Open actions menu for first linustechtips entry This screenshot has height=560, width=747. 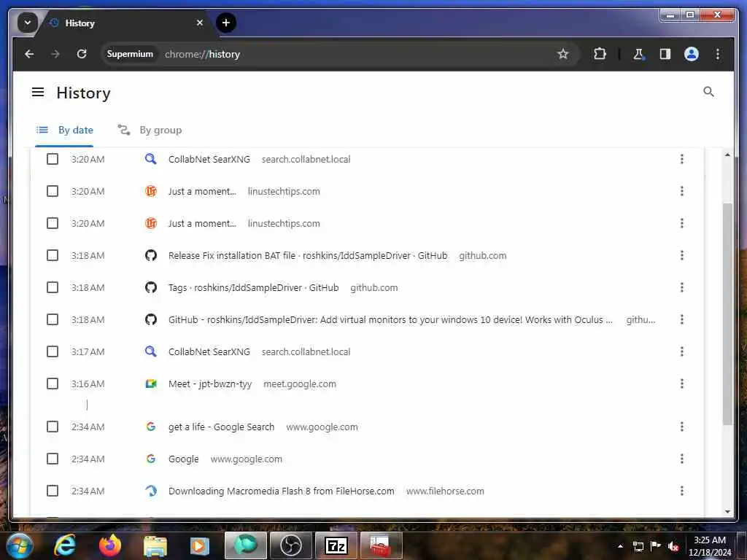coord(682,191)
